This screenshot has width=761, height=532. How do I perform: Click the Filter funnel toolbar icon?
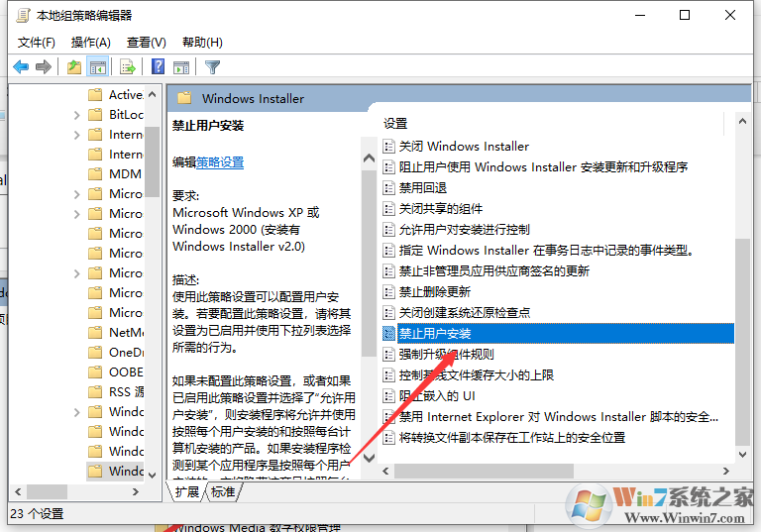click(x=213, y=67)
